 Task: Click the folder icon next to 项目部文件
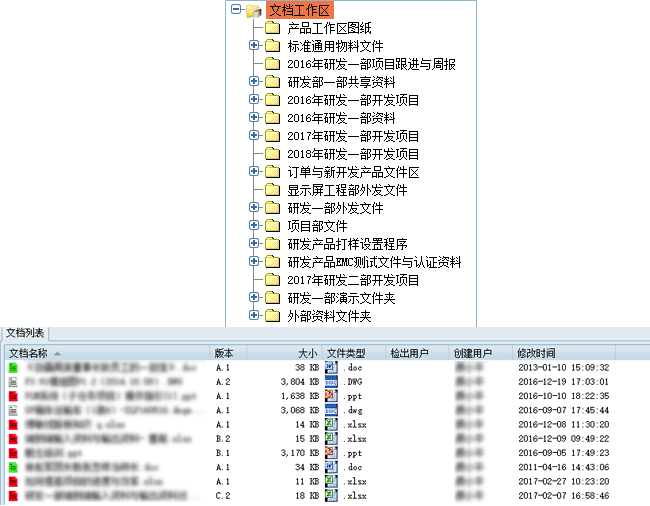272,226
